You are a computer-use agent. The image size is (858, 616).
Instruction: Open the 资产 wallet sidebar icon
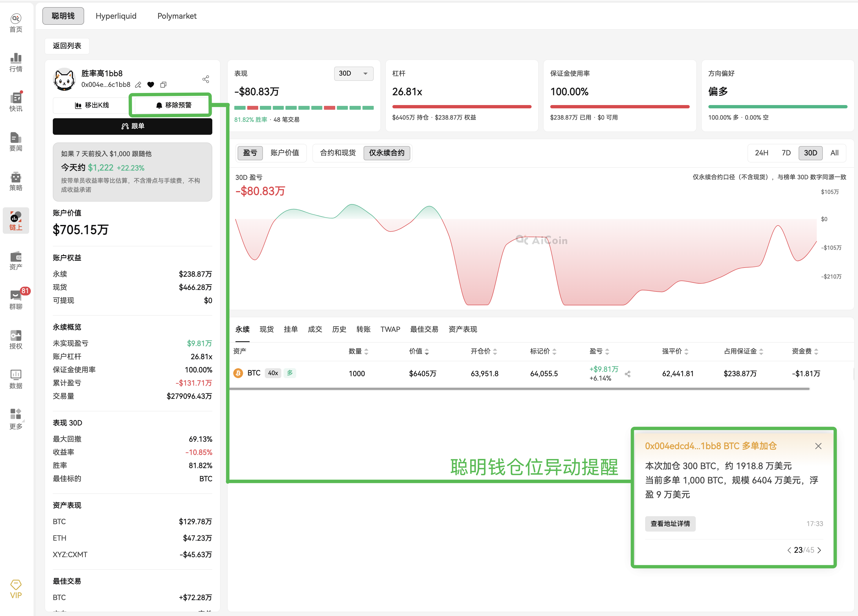pyautogui.click(x=15, y=260)
